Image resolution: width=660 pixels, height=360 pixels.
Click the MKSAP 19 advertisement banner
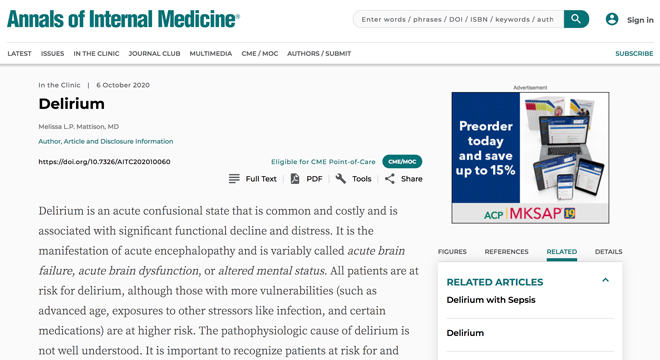530,158
